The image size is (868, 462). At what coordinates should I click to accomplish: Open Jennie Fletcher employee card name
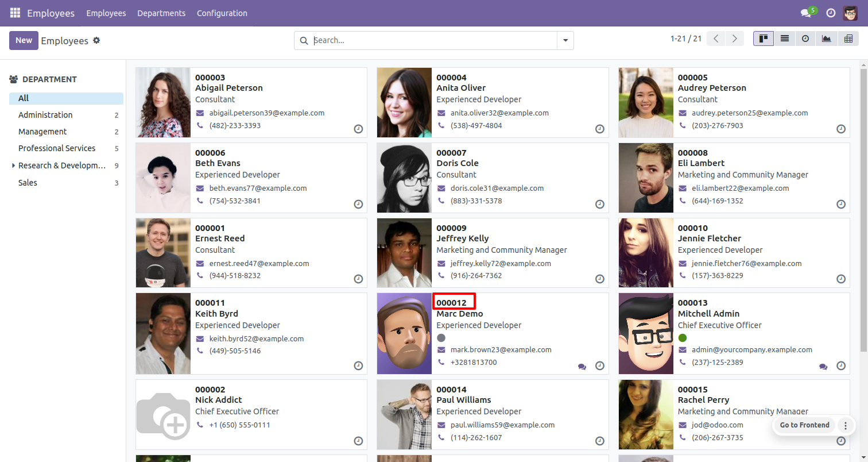click(710, 238)
